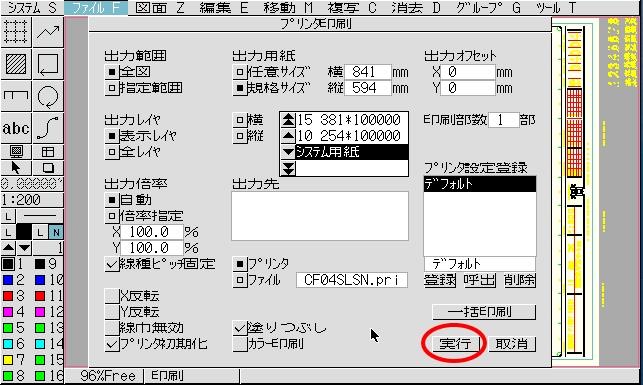The width and height of the screenshot is (643, 385).
Task: Select 横 landscape orientation option
Action: (x=240, y=120)
